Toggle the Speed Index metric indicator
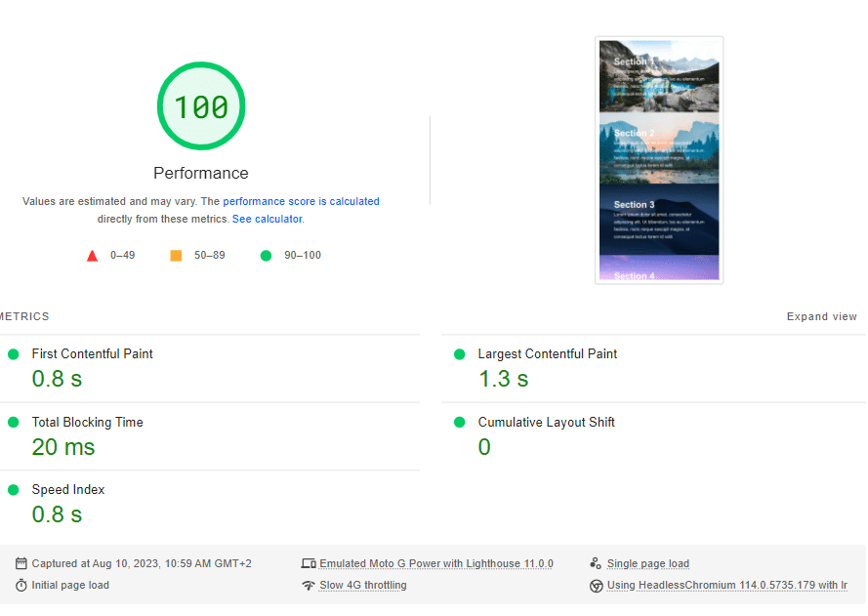The image size is (868, 616). (13, 489)
